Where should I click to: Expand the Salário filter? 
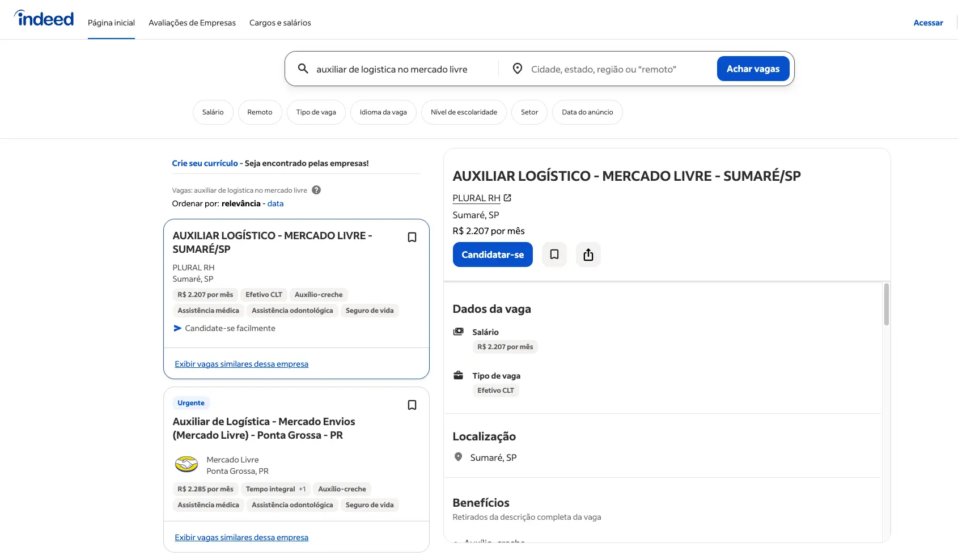click(x=213, y=112)
